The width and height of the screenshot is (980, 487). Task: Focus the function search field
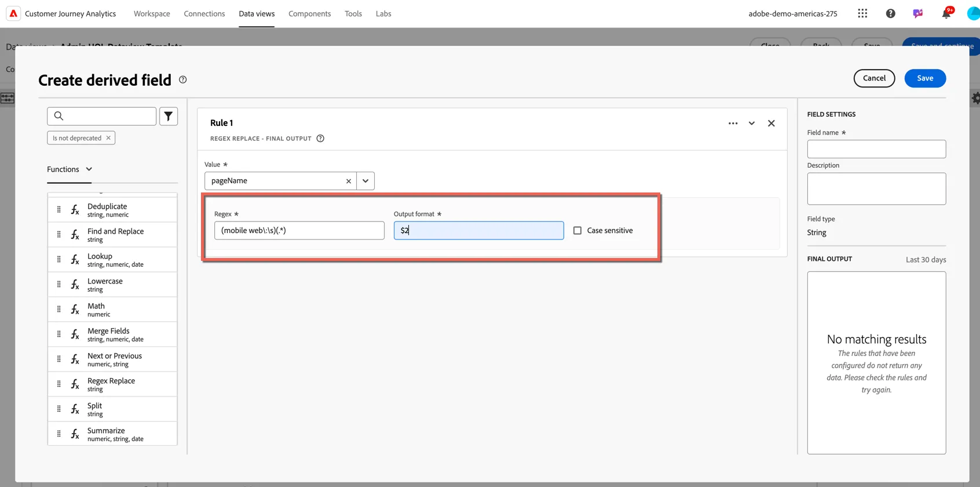pyautogui.click(x=101, y=117)
